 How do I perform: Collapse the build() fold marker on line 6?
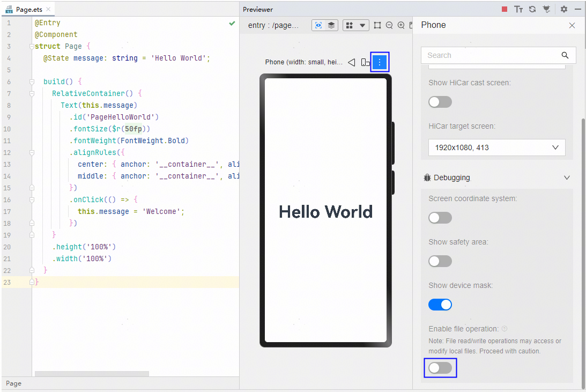click(x=32, y=82)
